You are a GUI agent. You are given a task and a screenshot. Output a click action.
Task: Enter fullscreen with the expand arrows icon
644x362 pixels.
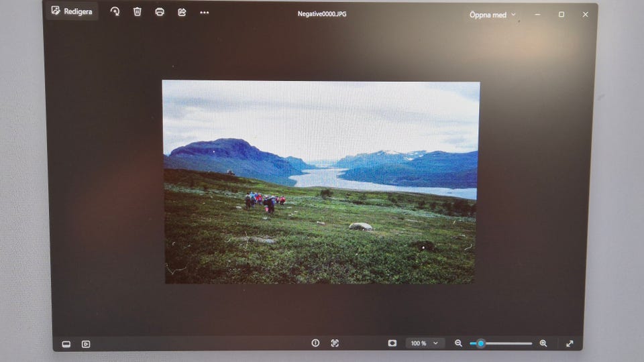570,343
